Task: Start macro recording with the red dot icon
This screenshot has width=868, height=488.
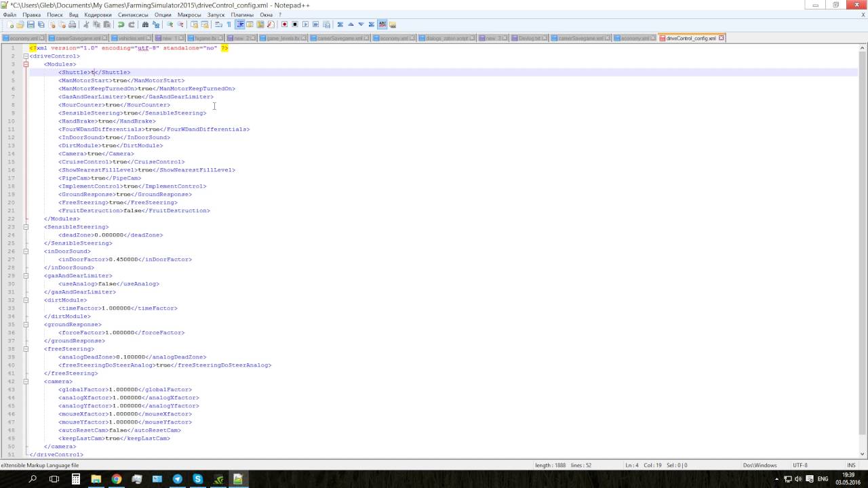Action: pyautogui.click(x=284, y=24)
